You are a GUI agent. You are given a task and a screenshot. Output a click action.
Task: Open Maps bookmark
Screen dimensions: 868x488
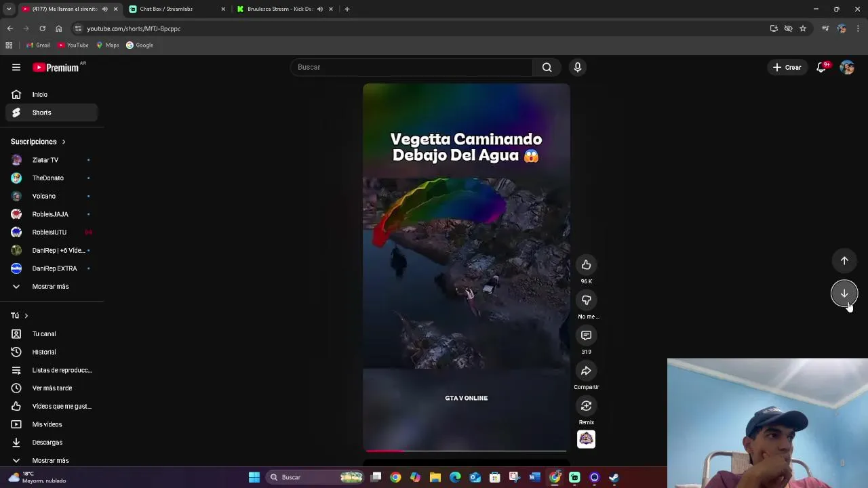(108, 45)
